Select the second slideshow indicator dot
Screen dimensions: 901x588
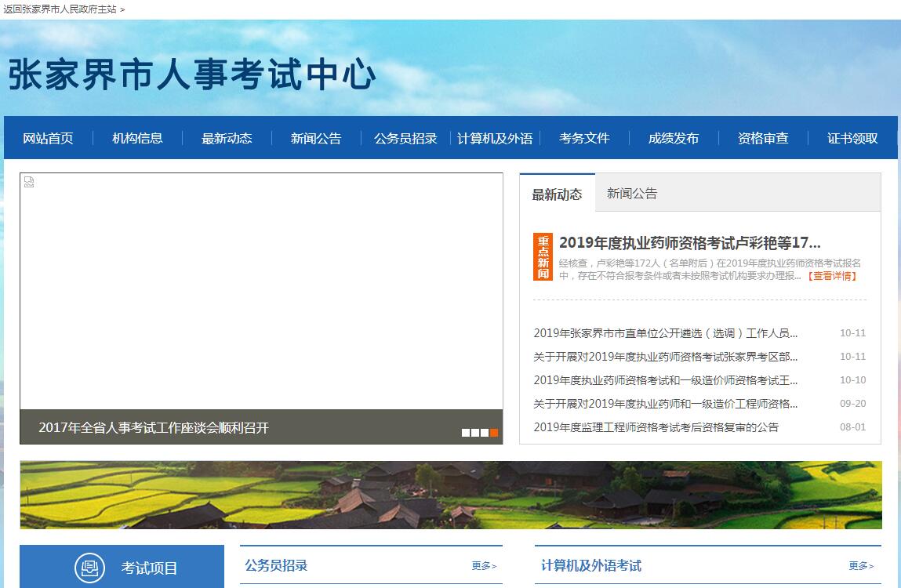coord(475,433)
